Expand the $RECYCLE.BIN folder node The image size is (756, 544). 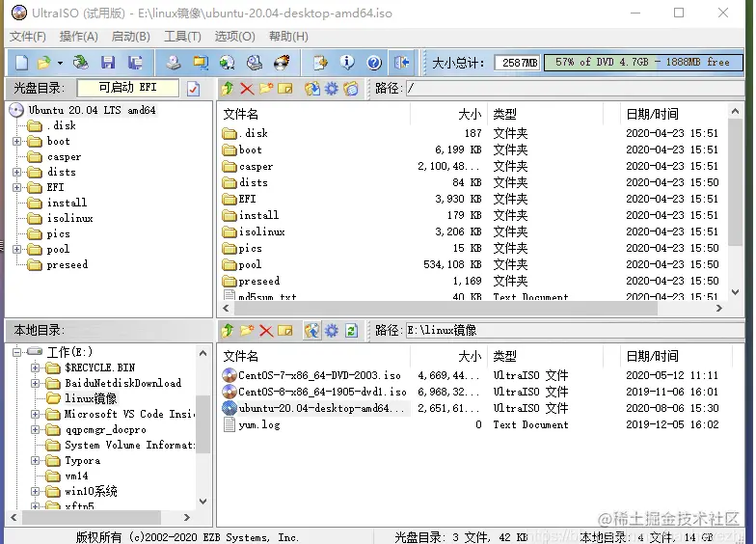35,368
